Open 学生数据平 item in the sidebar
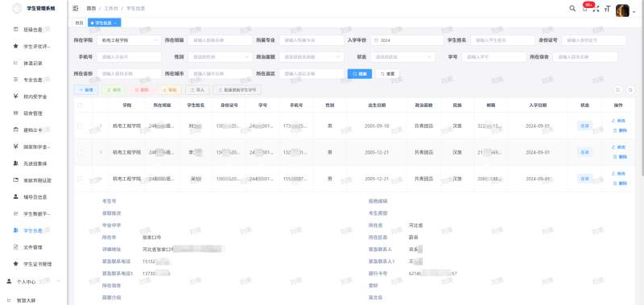Screen dimensions: 644x305 pyautogui.click(x=33, y=214)
